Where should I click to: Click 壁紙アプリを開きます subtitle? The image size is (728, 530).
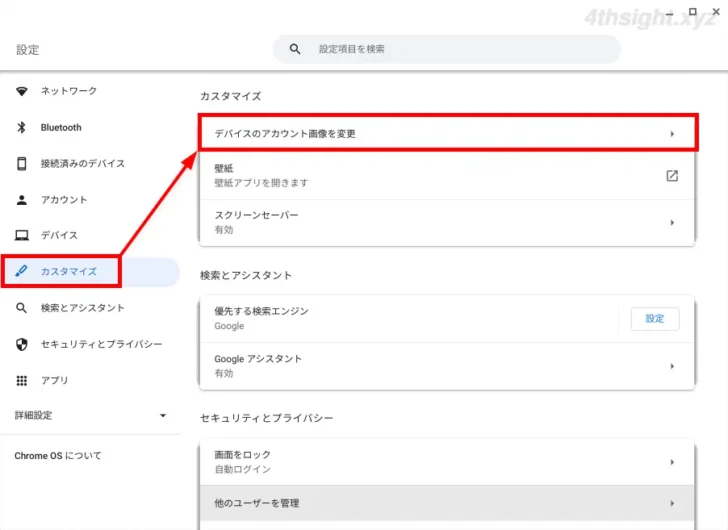pos(261,183)
